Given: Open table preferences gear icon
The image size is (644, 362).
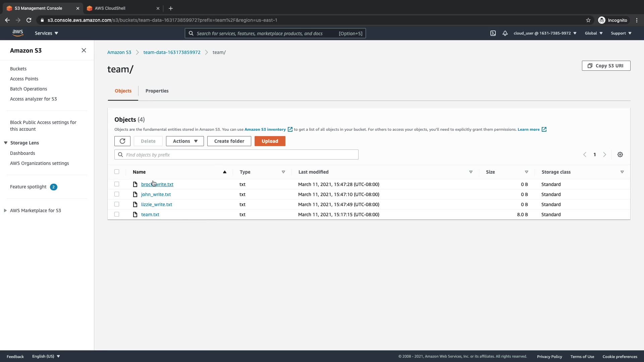Looking at the screenshot, I should pos(620,155).
